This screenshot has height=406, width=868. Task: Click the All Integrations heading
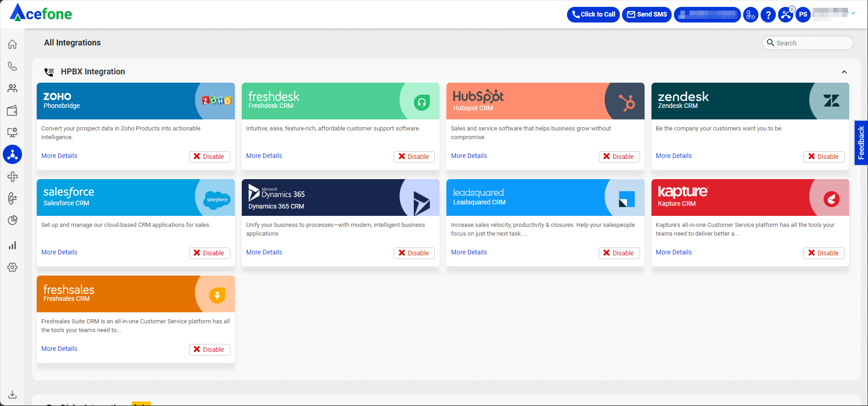pos(72,43)
